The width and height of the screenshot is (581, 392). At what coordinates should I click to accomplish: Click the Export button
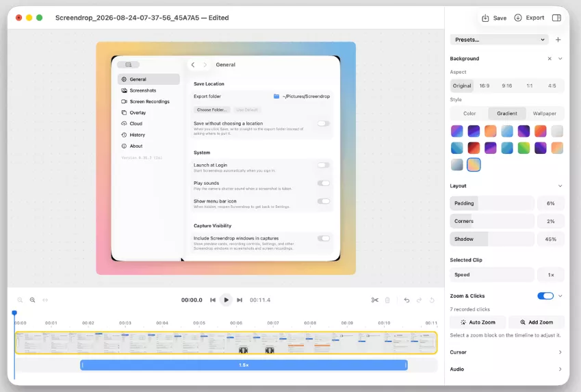click(x=529, y=18)
